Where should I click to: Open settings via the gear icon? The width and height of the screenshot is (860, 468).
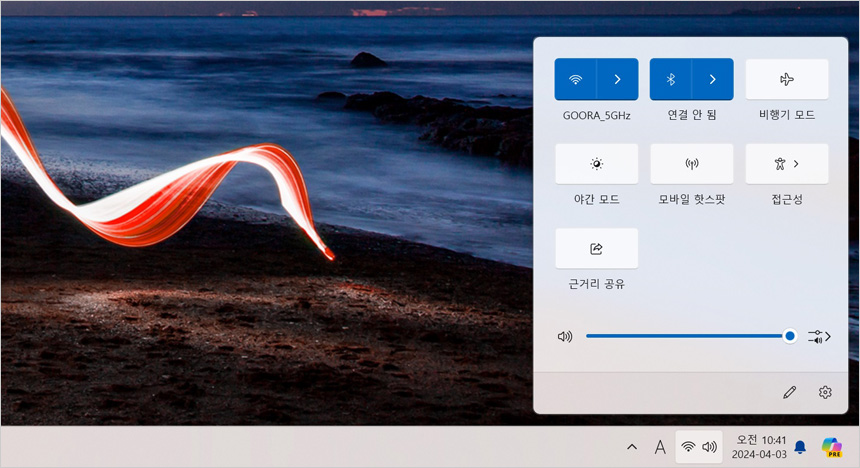[x=825, y=392]
